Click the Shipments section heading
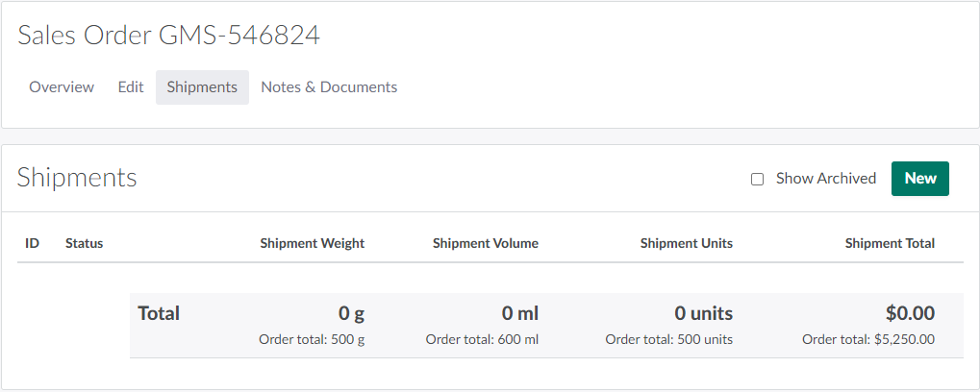This screenshot has height=392, width=980. click(77, 178)
